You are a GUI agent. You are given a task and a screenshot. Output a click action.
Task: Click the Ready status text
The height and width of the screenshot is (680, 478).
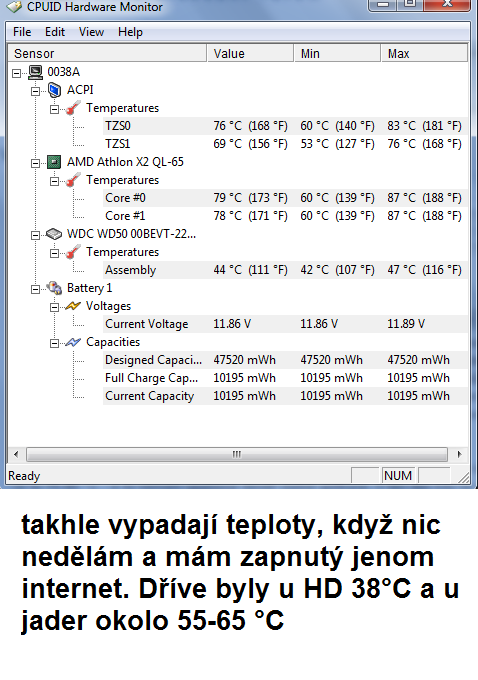[x=24, y=476]
